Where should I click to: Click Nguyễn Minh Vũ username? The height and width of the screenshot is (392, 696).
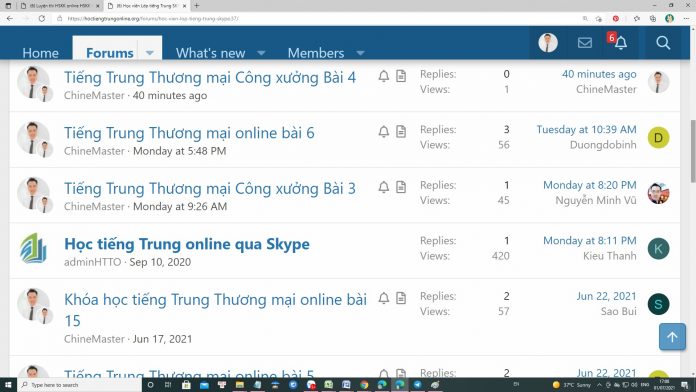(x=596, y=200)
